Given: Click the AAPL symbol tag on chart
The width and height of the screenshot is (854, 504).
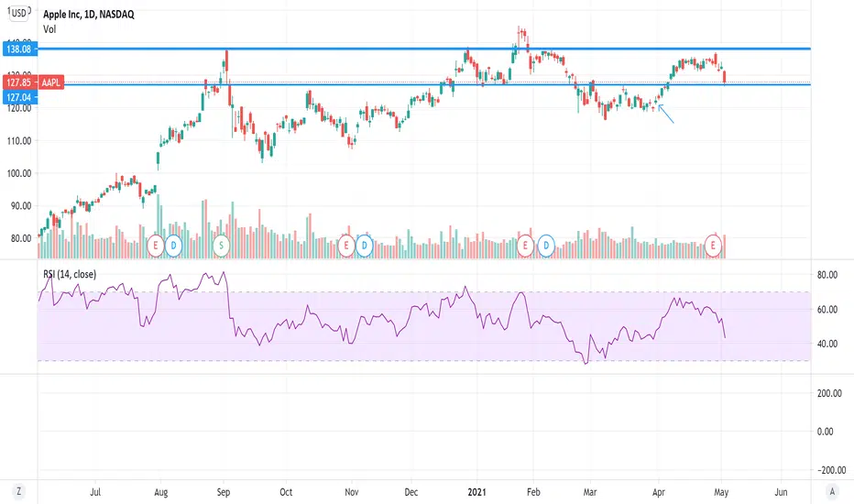Looking at the screenshot, I should 51,82.
